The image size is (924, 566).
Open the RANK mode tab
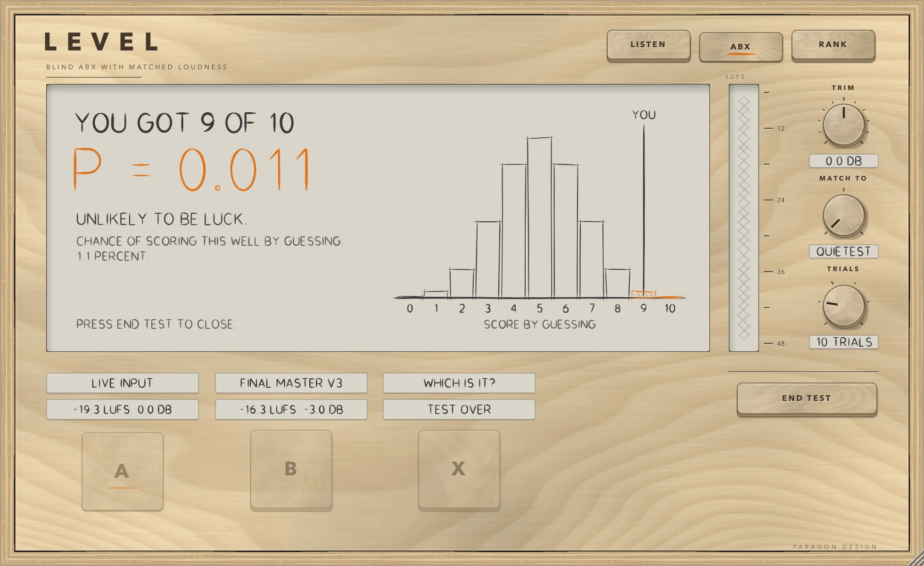tap(833, 45)
